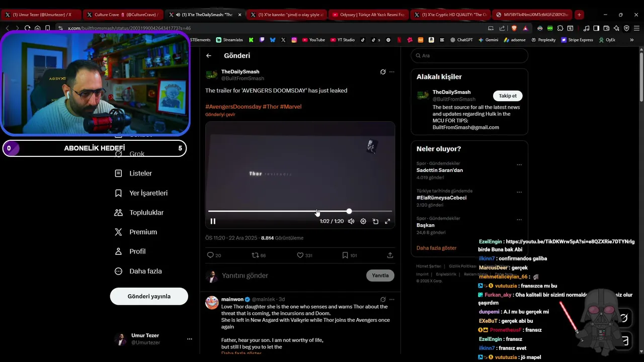Open mainwon profile avatar
The image size is (644, 362).
212,302
